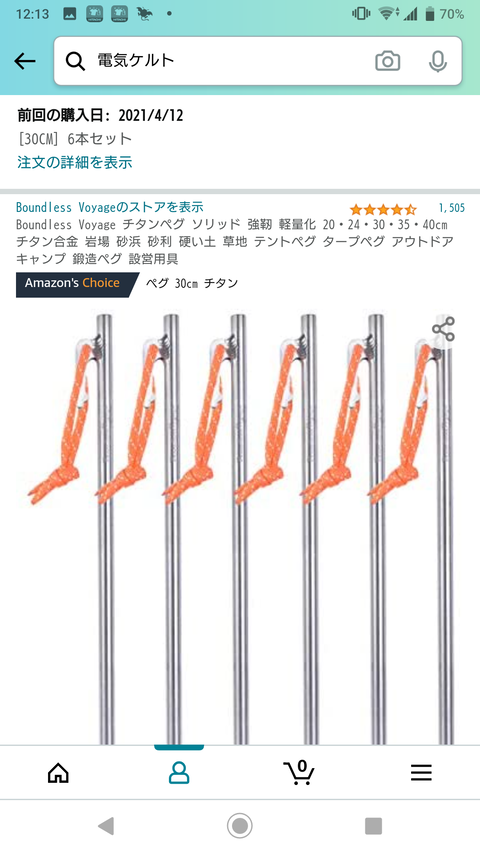Start voice search with microphone icon

438,61
